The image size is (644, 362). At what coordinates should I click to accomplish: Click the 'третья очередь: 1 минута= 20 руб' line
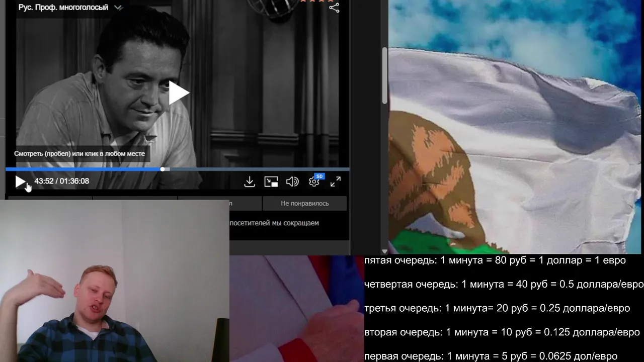(x=497, y=308)
